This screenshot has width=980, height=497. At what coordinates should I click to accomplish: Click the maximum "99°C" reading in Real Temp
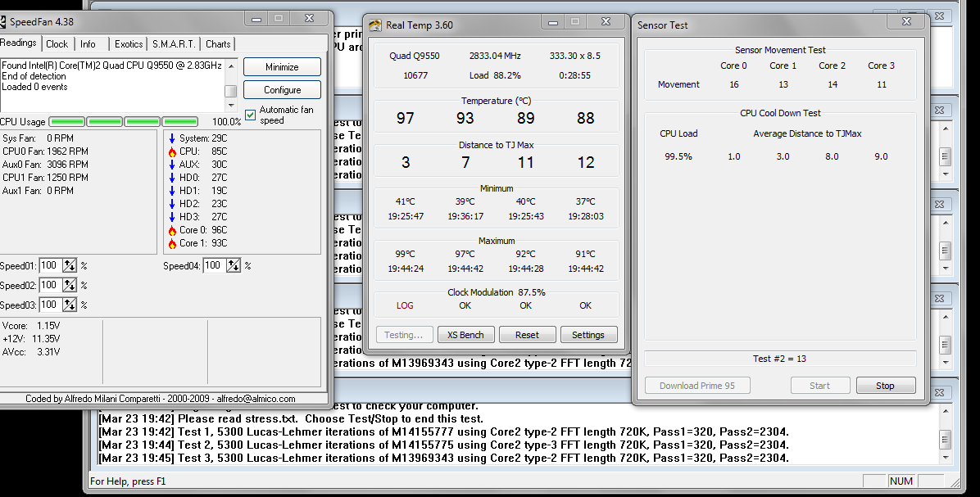click(405, 254)
